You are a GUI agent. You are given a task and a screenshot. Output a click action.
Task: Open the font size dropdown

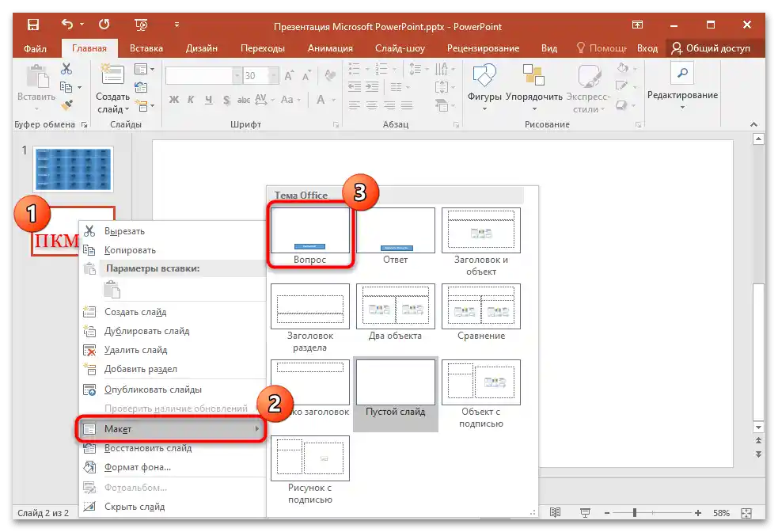coord(275,76)
